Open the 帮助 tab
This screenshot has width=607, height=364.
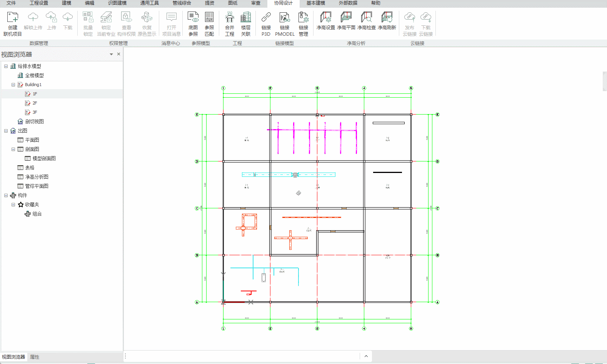point(376,3)
